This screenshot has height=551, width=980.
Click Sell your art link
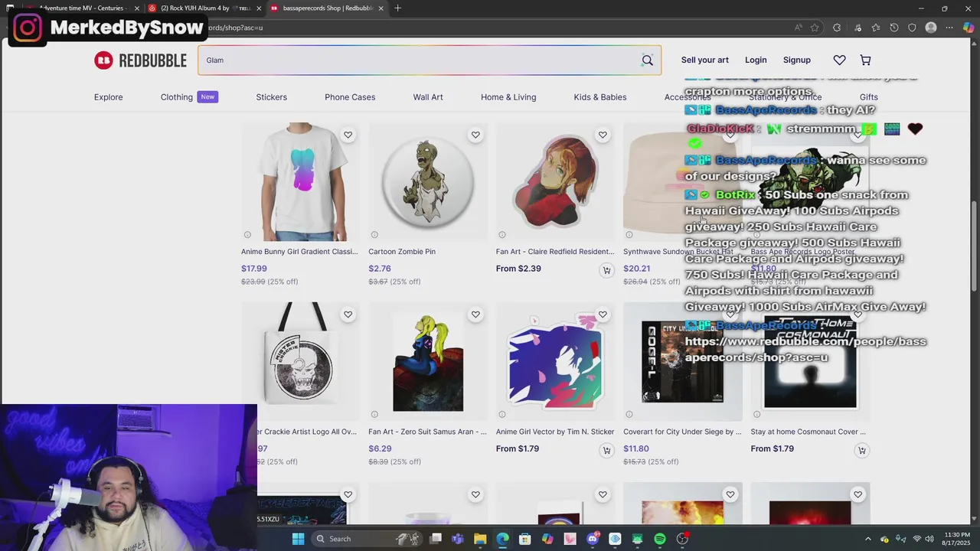coord(704,60)
